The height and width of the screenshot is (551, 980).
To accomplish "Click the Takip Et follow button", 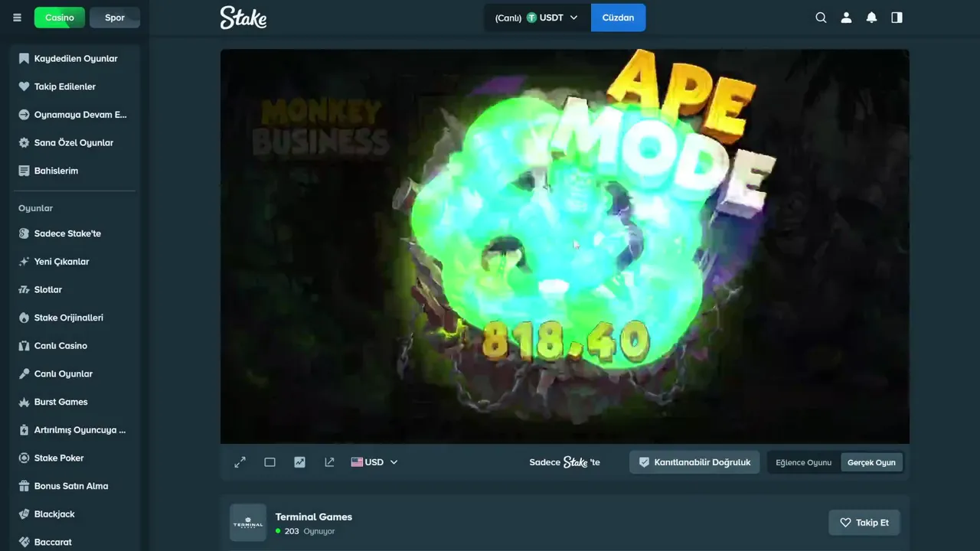I will (864, 523).
